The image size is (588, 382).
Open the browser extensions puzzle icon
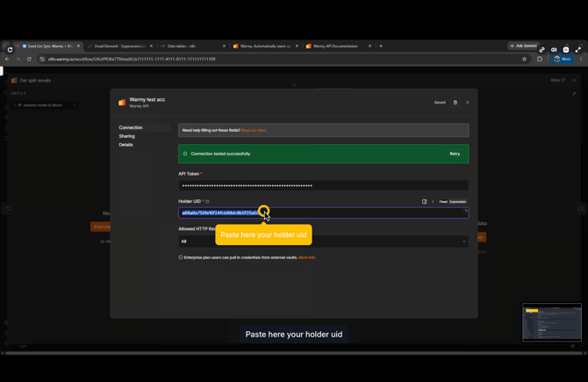[x=540, y=59]
